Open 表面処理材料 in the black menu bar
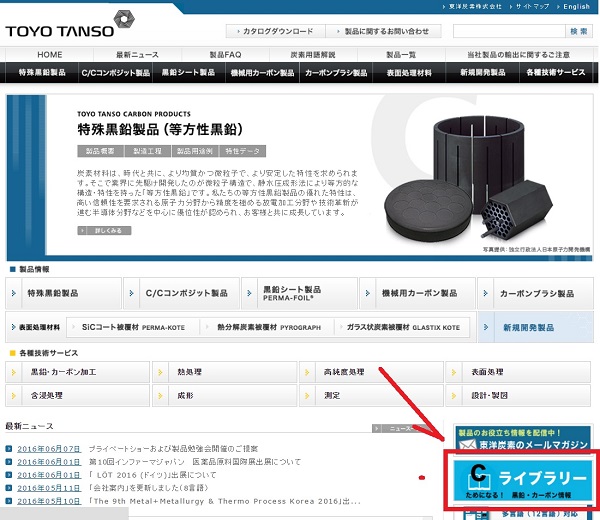The image size is (600, 520). point(409,72)
